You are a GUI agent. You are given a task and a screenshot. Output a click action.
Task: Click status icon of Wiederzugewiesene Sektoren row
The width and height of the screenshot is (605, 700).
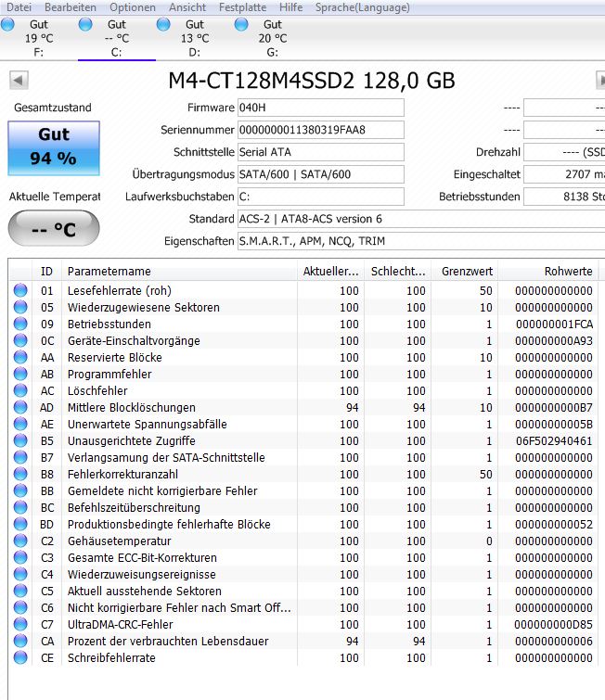point(20,307)
